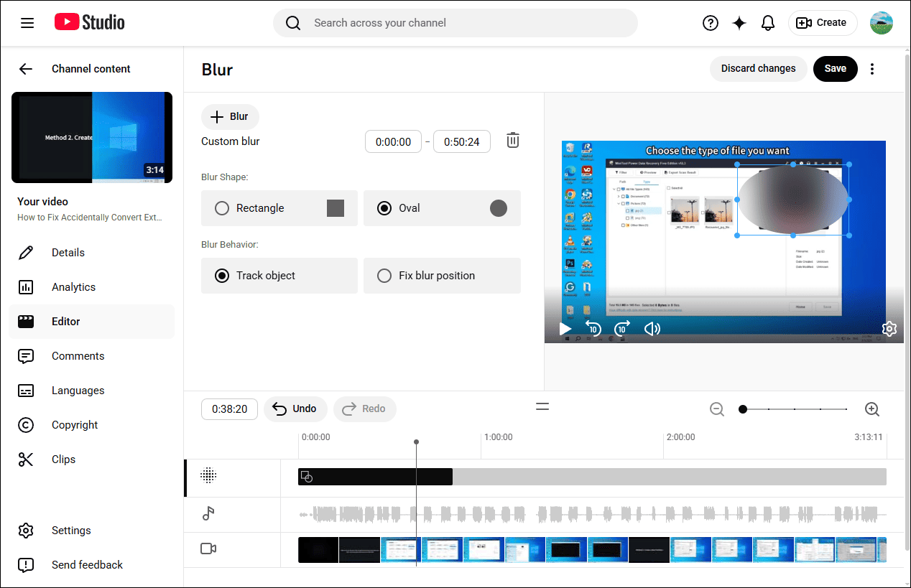The image size is (911, 588).
Task: Open the channel account menu via avatar
Action: 881,22
